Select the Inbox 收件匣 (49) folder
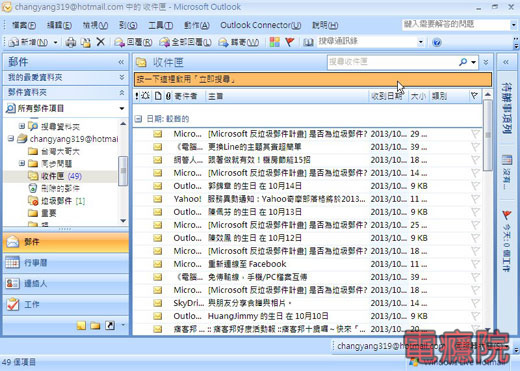 pos(61,176)
